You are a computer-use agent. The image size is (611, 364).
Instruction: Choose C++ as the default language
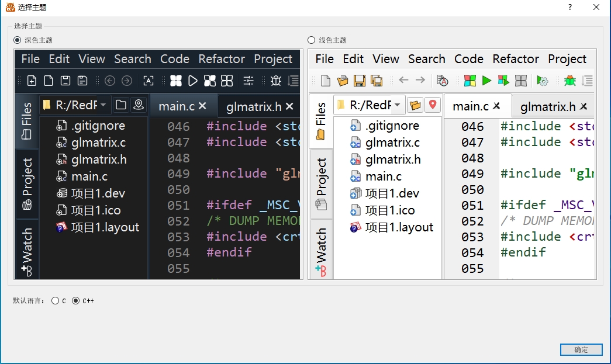tap(75, 301)
